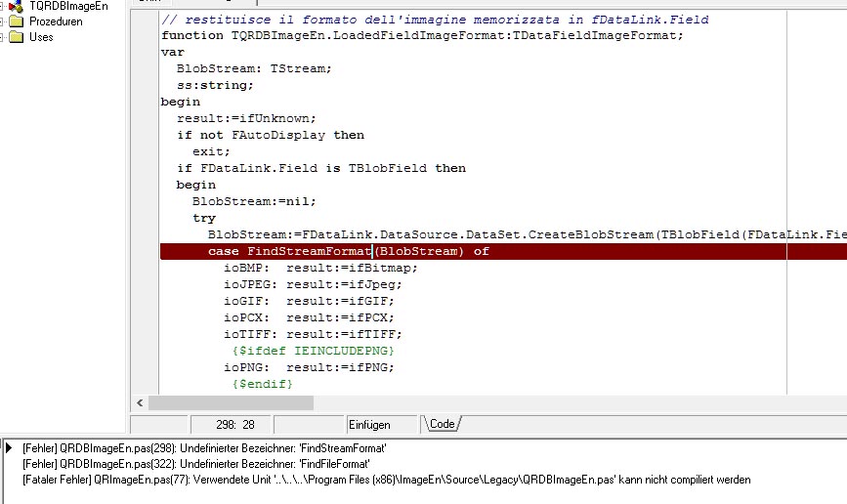847x504 pixels.
Task: Click the 'ioJPEG: result:=ifJpeg;' line
Action: click(x=314, y=284)
